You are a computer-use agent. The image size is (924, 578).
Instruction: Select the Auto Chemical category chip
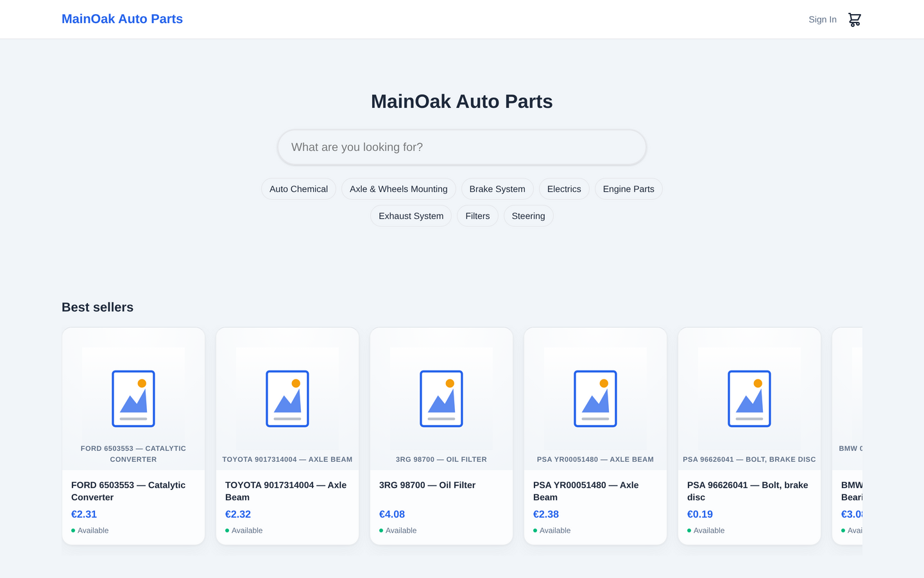(298, 189)
